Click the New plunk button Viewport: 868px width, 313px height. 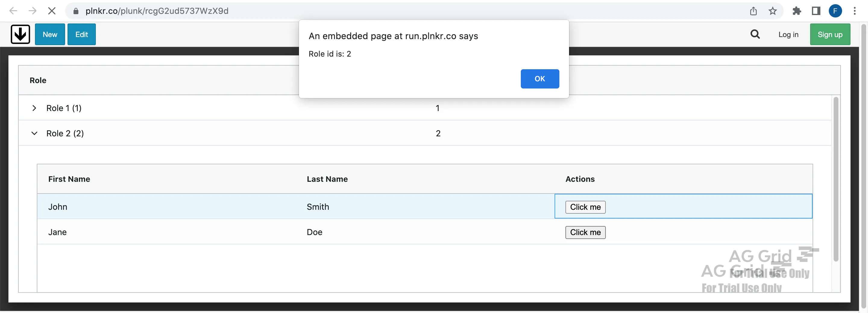pos(50,34)
